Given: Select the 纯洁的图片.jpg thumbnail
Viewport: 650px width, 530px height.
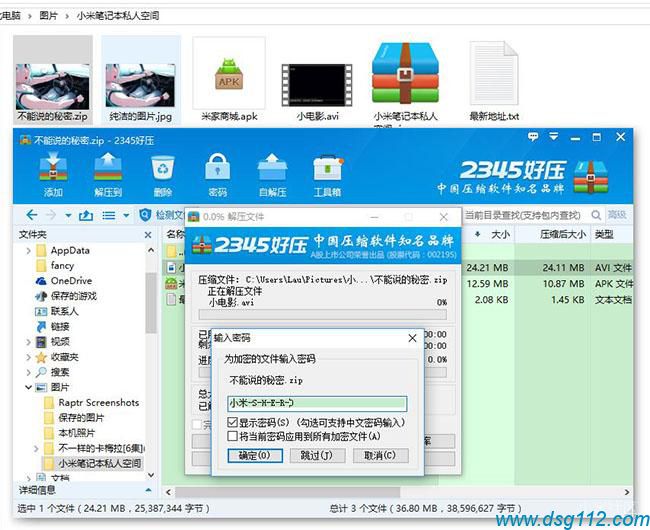Looking at the screenshot, I should tap(141, 80).
